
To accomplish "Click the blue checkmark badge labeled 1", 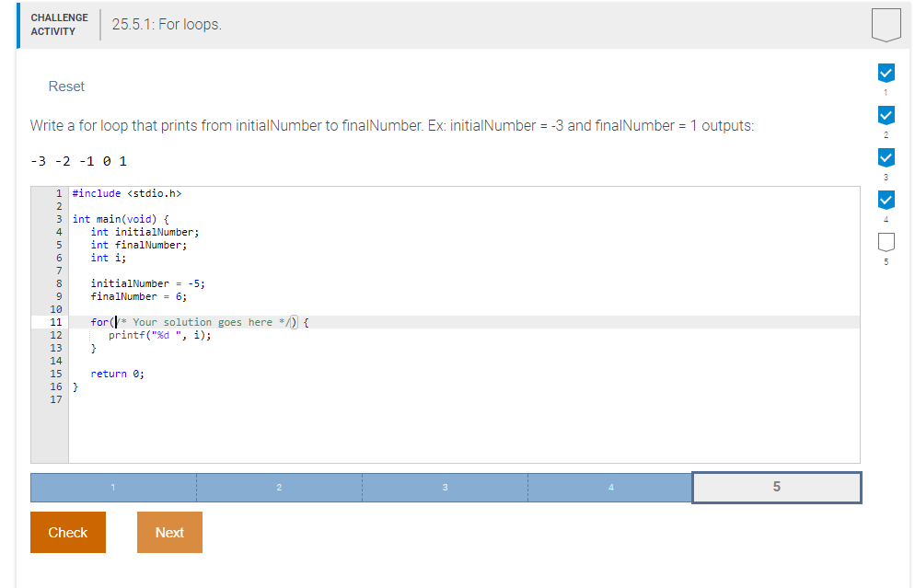I will coord(886,72).
